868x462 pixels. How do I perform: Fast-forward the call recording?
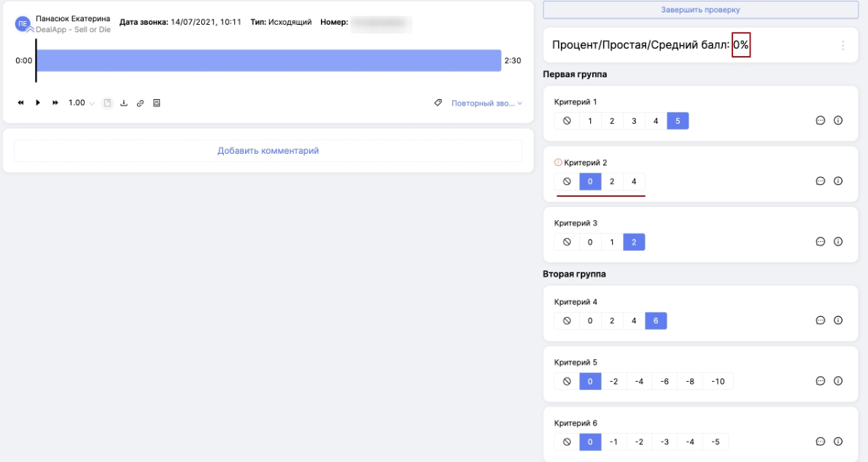[55, 103]
